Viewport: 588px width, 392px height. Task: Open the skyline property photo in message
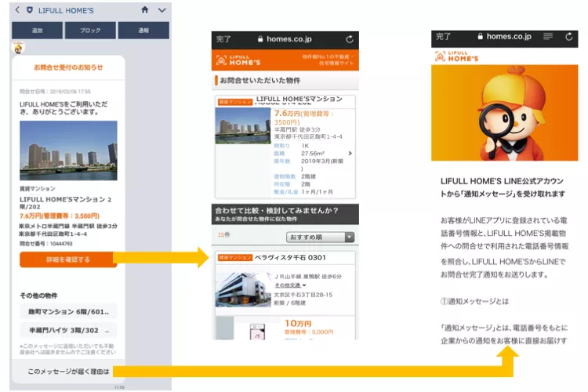(x=68, y=151)
